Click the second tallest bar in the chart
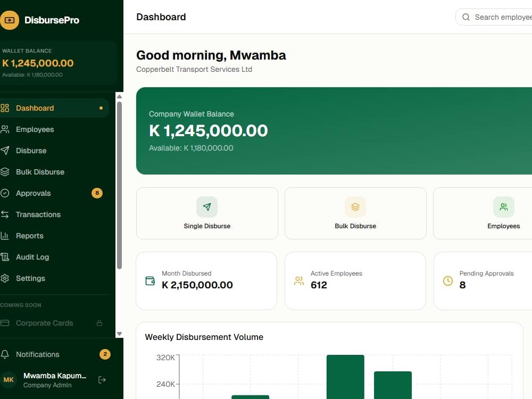 coord(393,385)
